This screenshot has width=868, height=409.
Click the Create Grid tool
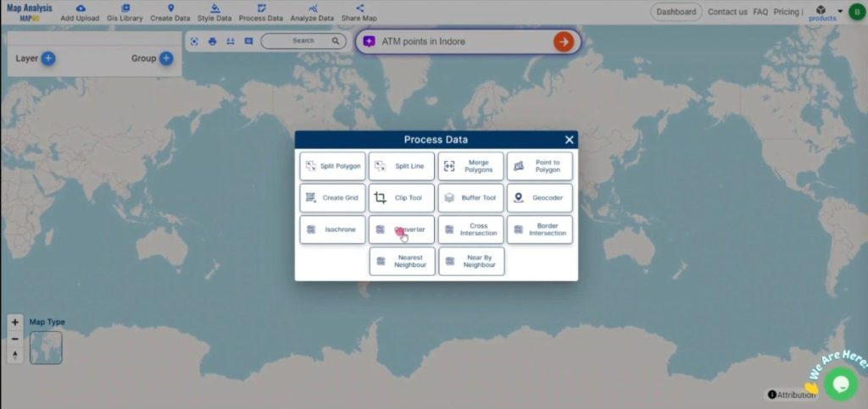click(332, 198)
